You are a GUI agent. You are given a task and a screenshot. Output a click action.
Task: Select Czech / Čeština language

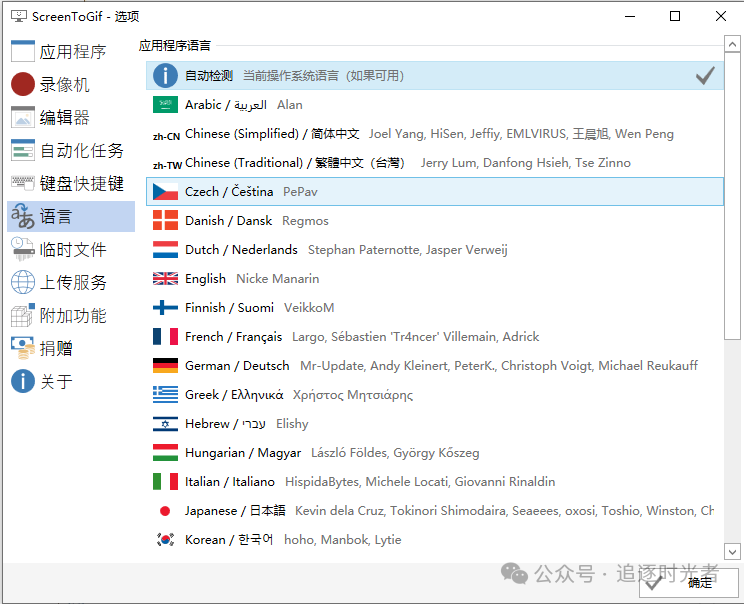point(435,192)
